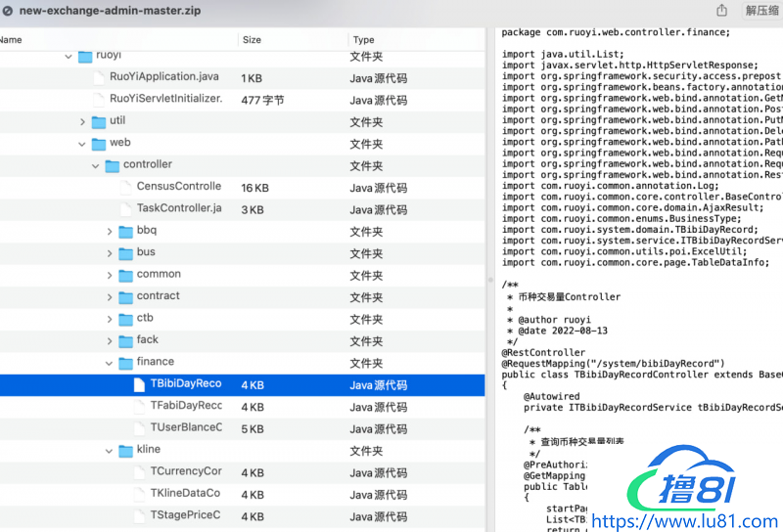
Task: Select the TFabiDayRecc file row
Action: [x=186, y=406]
